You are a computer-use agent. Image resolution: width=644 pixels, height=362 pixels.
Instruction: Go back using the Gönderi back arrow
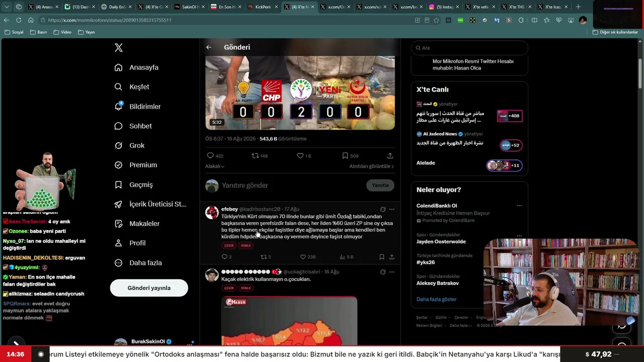[x=209, y=47]
